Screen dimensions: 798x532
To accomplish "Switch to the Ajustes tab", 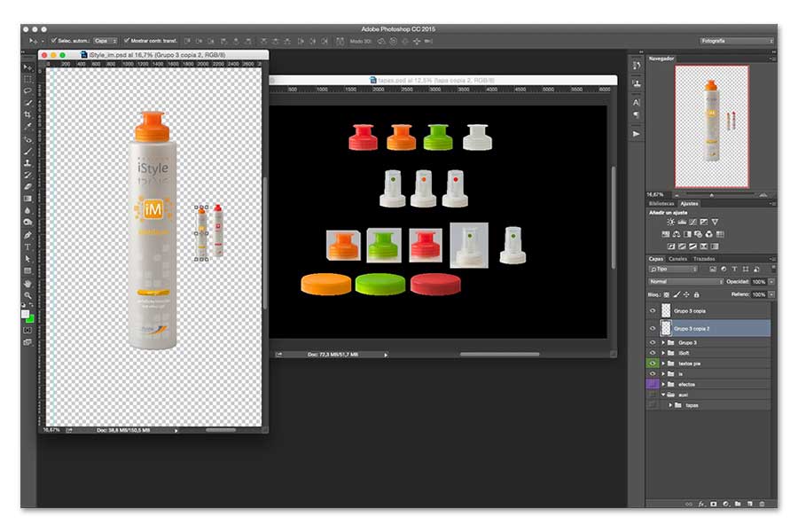I will pos(689,204).
